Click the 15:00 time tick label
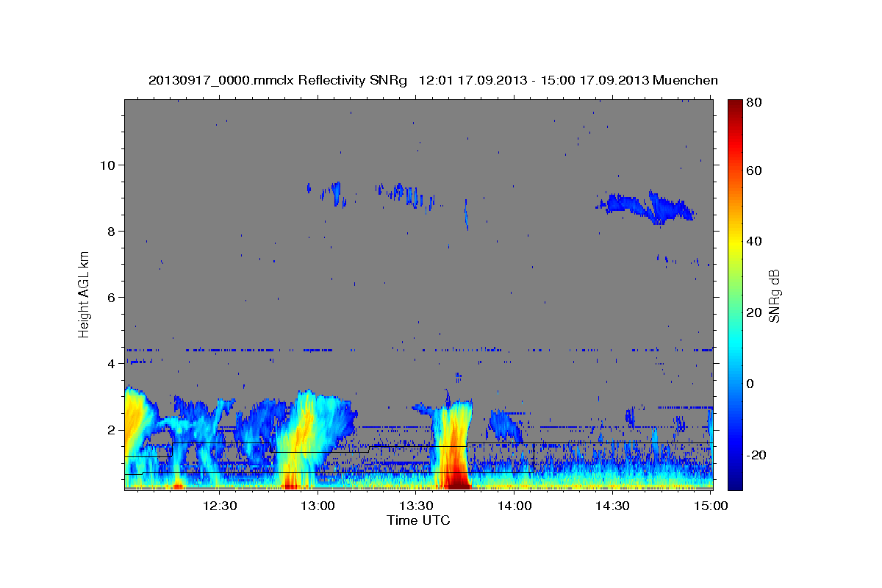This screenshot has width=882, height=588. (710, 506)
